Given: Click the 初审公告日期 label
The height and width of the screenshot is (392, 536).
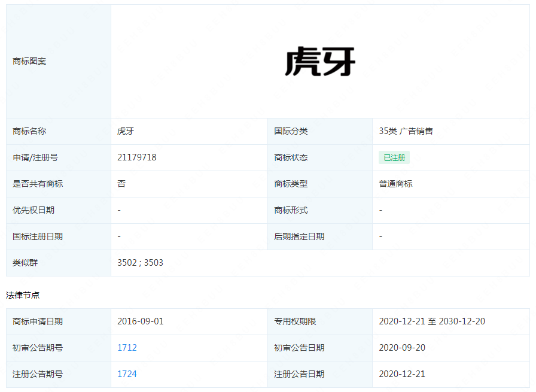Looking at the screenshot, I should 299,348.
